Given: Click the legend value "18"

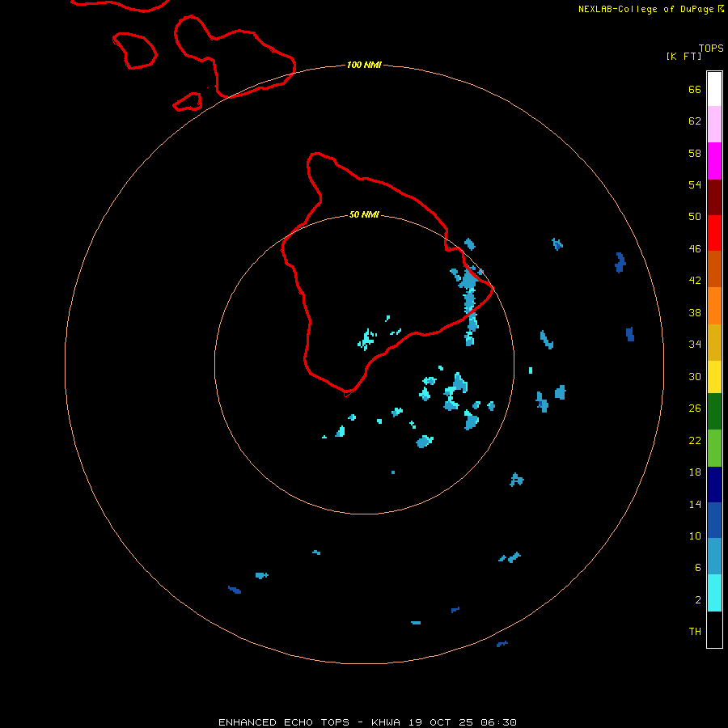Looking at the screenshot, I should (x=695, y=472).
